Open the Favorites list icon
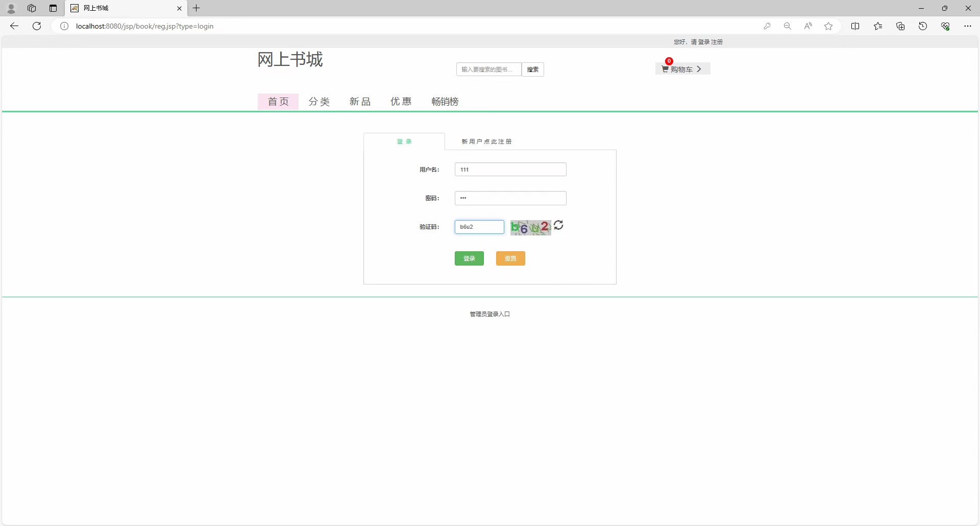The image size is (980, 526). click(878, 26)
